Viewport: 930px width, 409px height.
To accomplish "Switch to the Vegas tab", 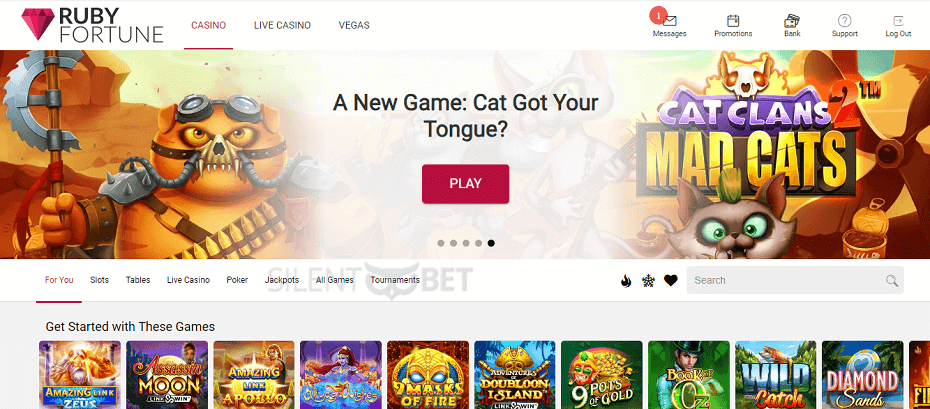I will (354, 25).
